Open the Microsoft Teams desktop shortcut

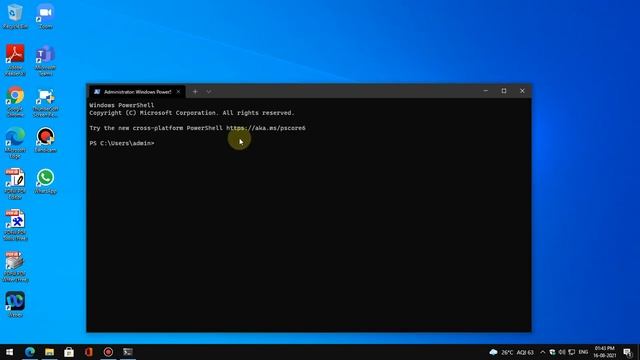click(45, 60)
